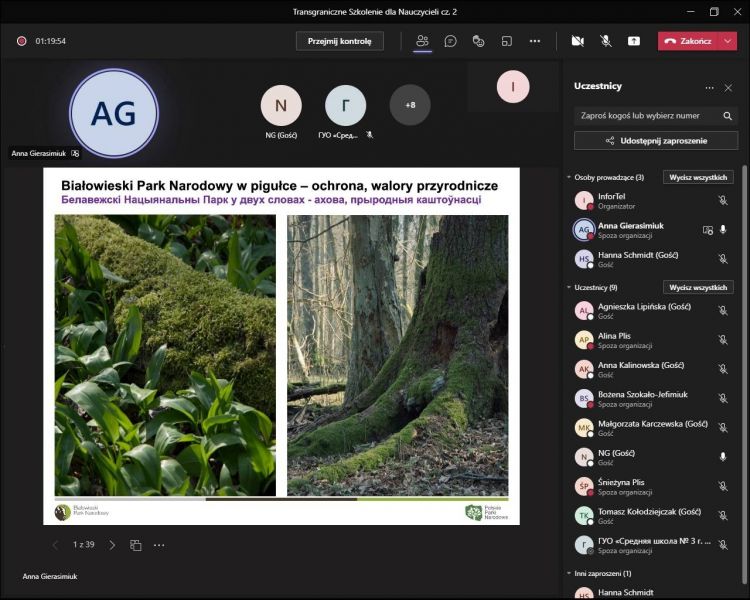Open the participants panel icon in toolbar
Screen dimensions: 750x600
tap(422, 41)
